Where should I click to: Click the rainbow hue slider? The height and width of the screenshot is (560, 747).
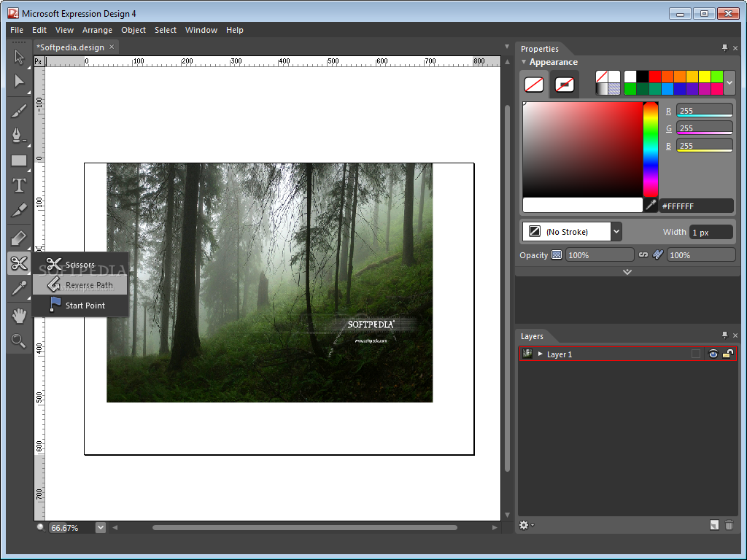click(650, 149)
